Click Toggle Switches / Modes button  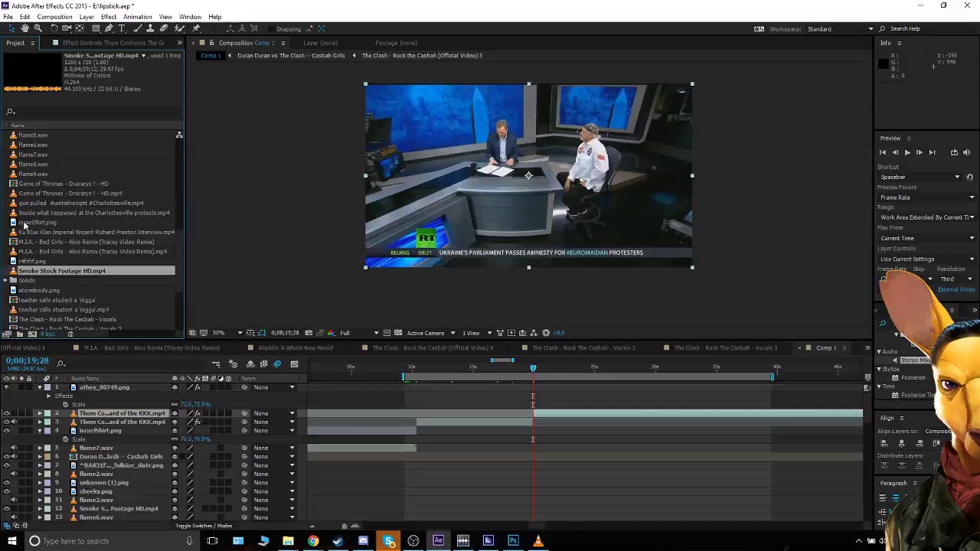[204, 526]
